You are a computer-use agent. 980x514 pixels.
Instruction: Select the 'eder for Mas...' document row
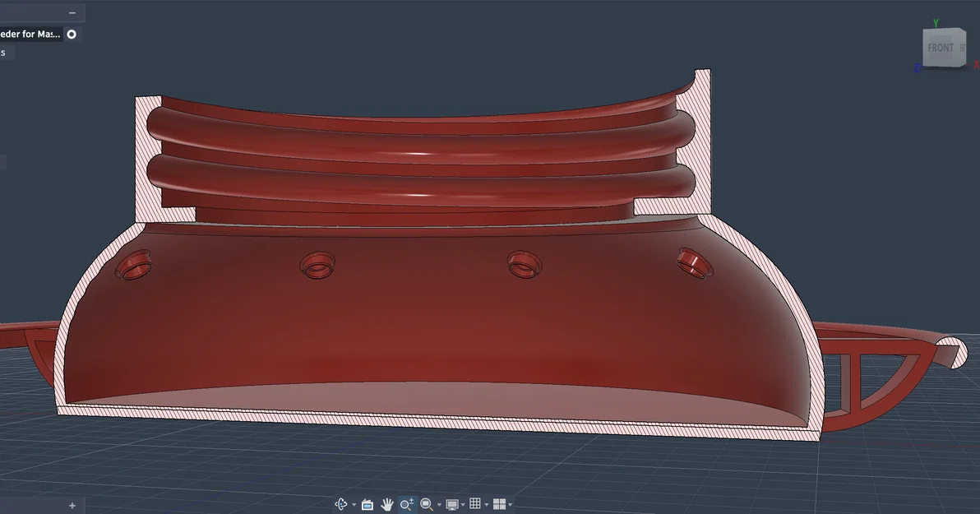(30, 35)
